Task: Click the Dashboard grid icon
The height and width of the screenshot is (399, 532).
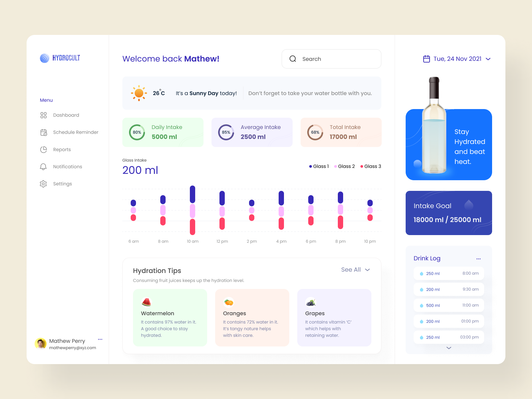Action: coord(44,115)
